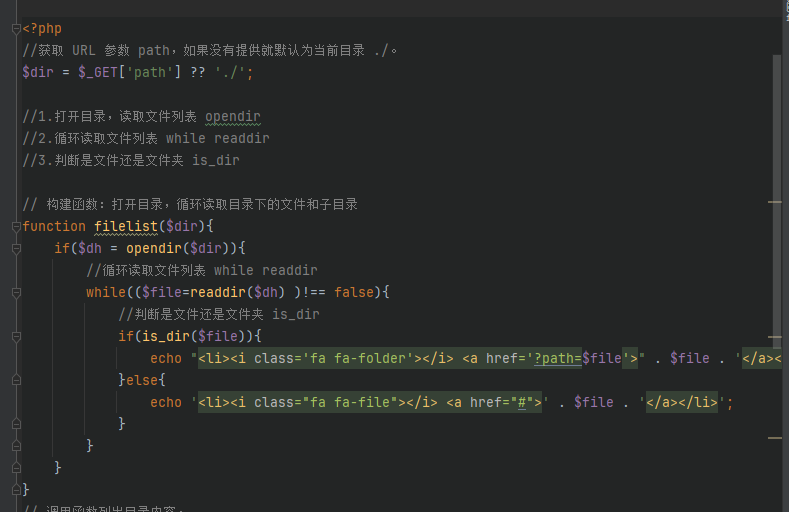
Task: Click the filelist function name
Action: [x=126, y=226]
